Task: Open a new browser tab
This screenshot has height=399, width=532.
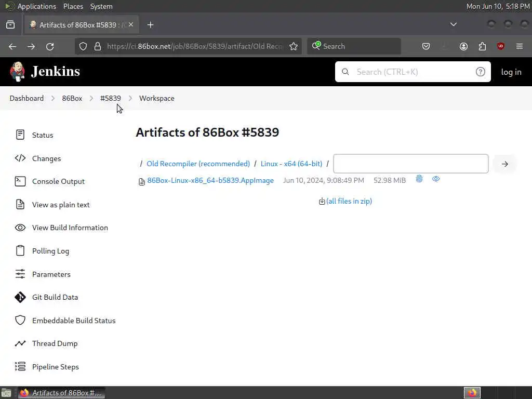Action: 150,25
